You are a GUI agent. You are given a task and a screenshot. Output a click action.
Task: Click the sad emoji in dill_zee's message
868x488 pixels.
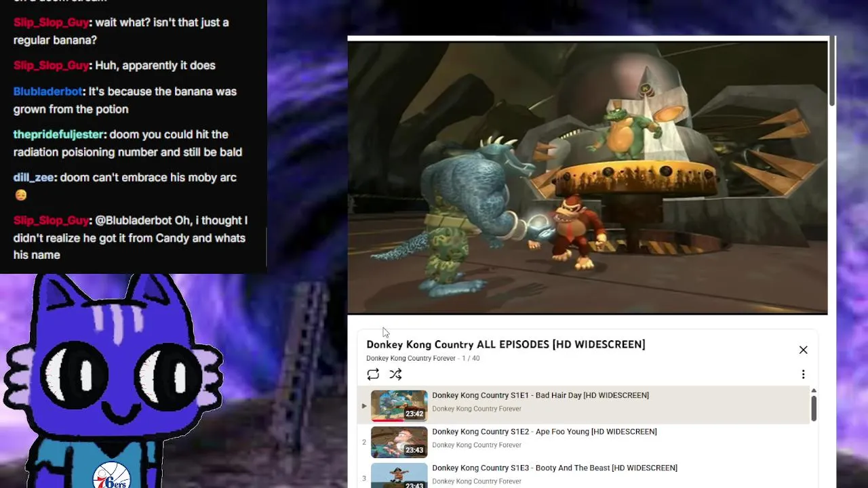click(21, 195)
